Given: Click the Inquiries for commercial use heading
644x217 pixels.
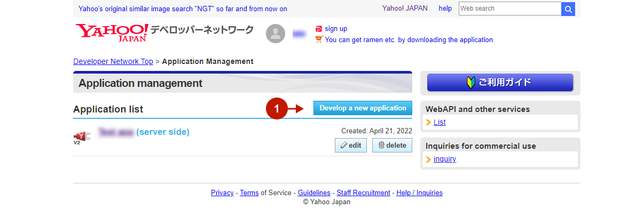Looking at the screenshot, I should [481, 146].
